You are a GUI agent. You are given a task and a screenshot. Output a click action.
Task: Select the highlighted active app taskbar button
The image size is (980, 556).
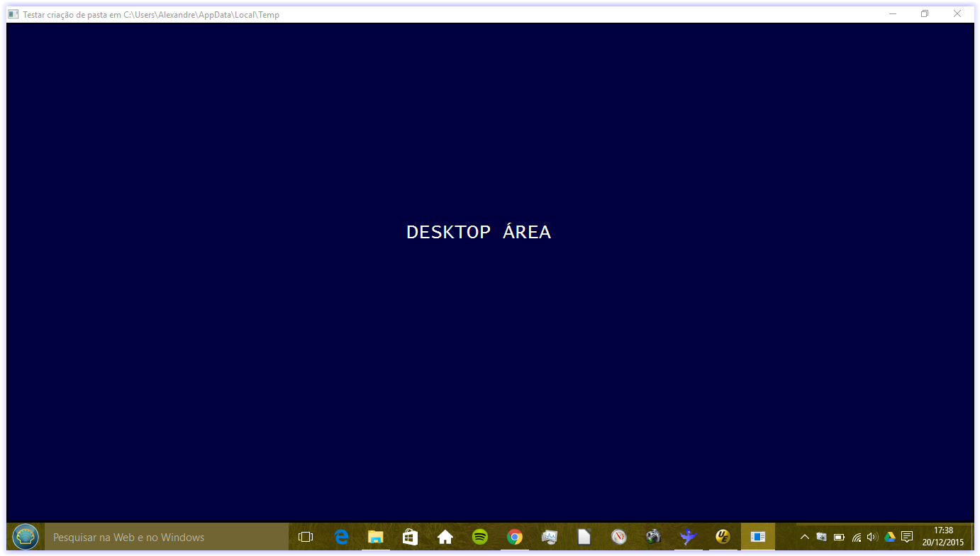[758, 537]
